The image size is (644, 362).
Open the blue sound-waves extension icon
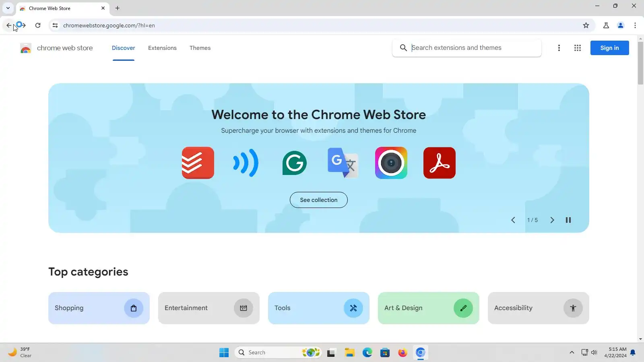(246, 163)
